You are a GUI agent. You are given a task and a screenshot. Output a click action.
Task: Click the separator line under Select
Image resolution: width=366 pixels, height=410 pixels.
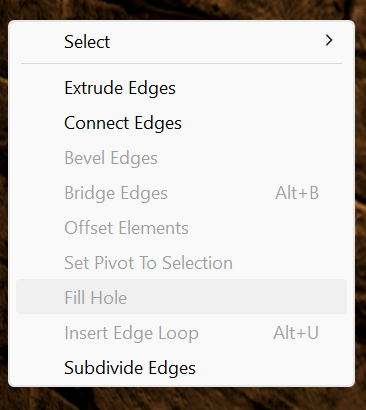point(181,63)
